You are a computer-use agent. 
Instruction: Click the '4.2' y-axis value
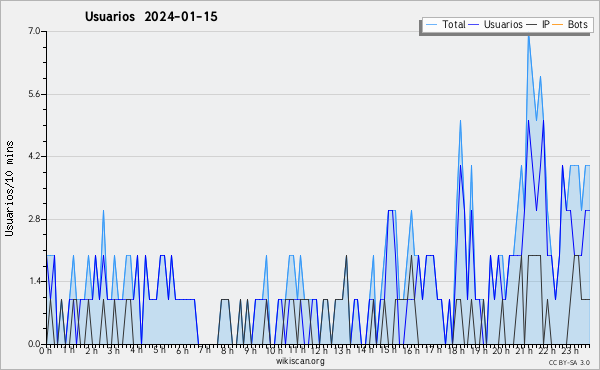tap(34, 156)
